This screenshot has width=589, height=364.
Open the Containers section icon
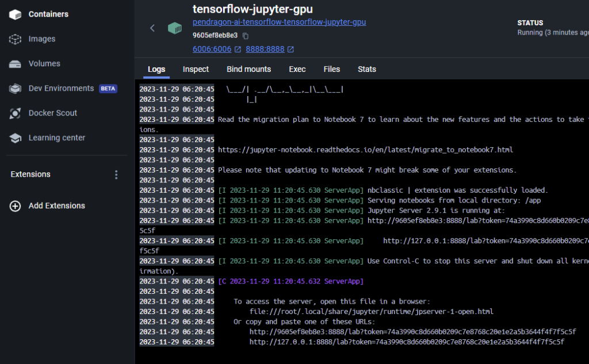(15, 14)
